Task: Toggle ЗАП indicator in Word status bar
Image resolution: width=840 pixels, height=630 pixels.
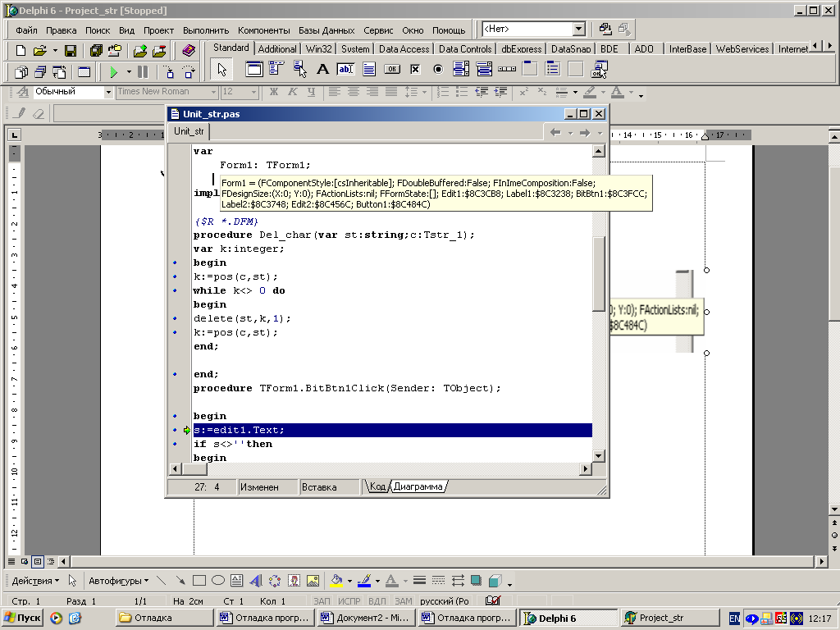Action: (x=322, y=601)
